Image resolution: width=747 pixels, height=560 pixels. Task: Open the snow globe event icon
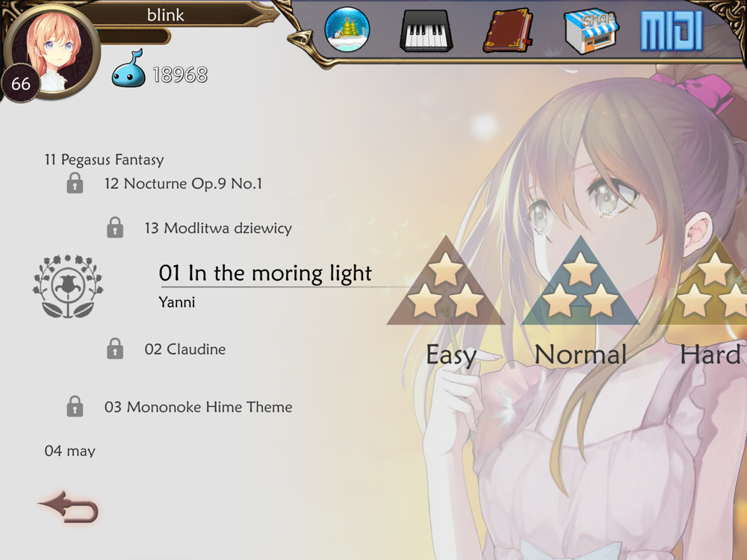tap(347, 30)
